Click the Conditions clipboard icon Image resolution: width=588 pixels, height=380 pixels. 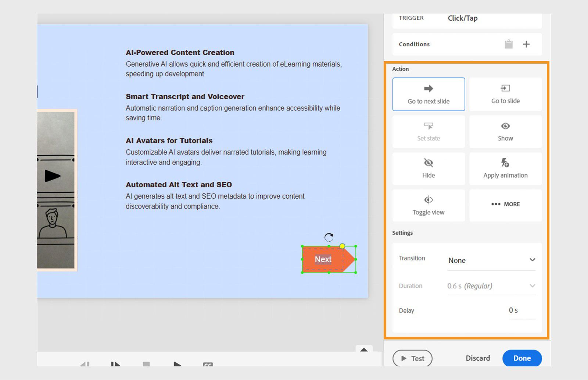pos(509,44)
